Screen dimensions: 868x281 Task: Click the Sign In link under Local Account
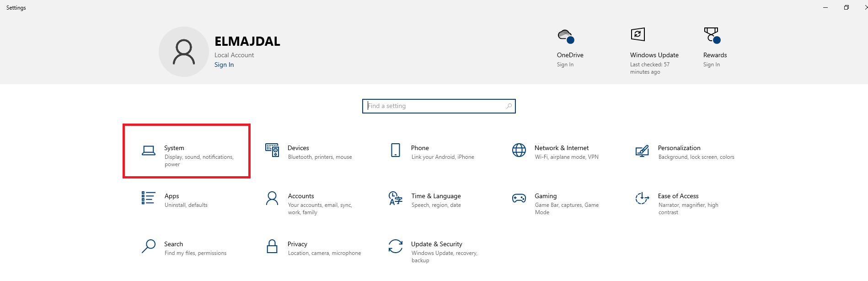224,65
